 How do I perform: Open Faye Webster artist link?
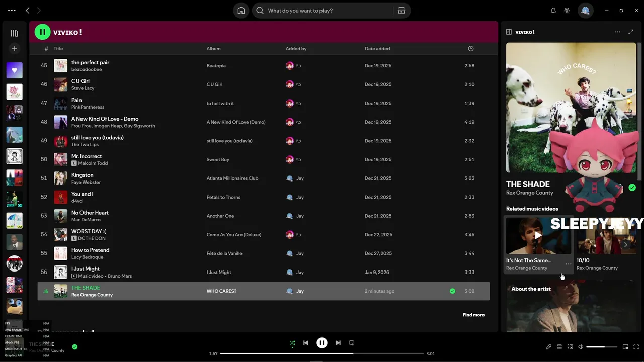click(86, 182)
